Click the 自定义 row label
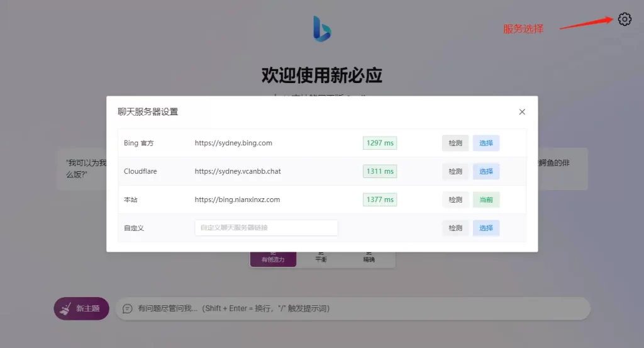The width and height of the screenshot is (644, 348). 134,228
